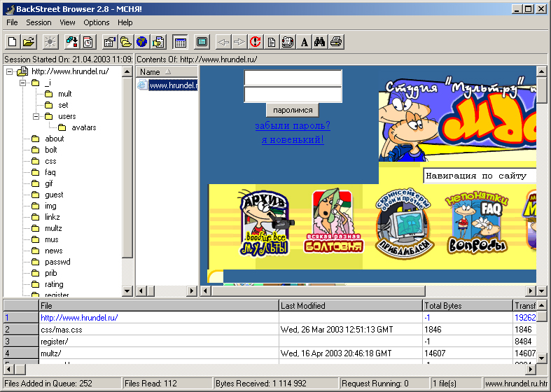Viewport: 551px width, 392px height.
Task: Click the file table scroll down arrow
Action: click(541, 358)
